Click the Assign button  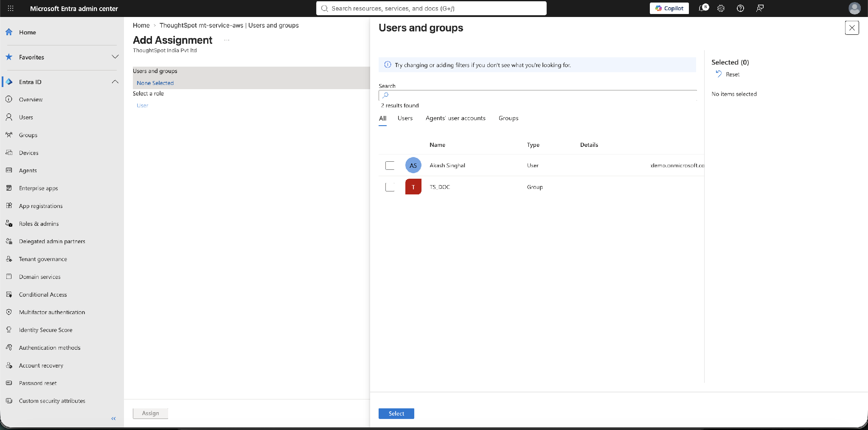[x=150, y=413]
